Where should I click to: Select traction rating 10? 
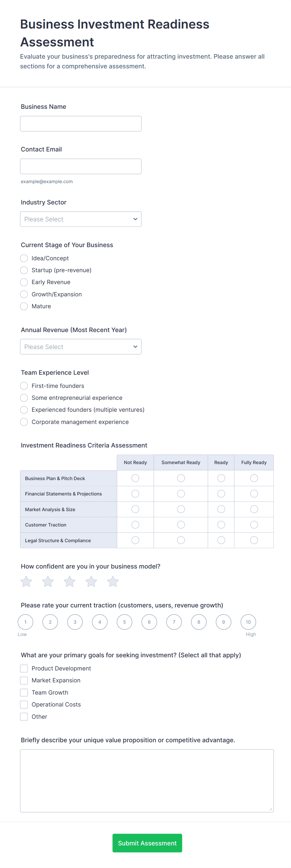pyautogui.click(x=248, y=622)
